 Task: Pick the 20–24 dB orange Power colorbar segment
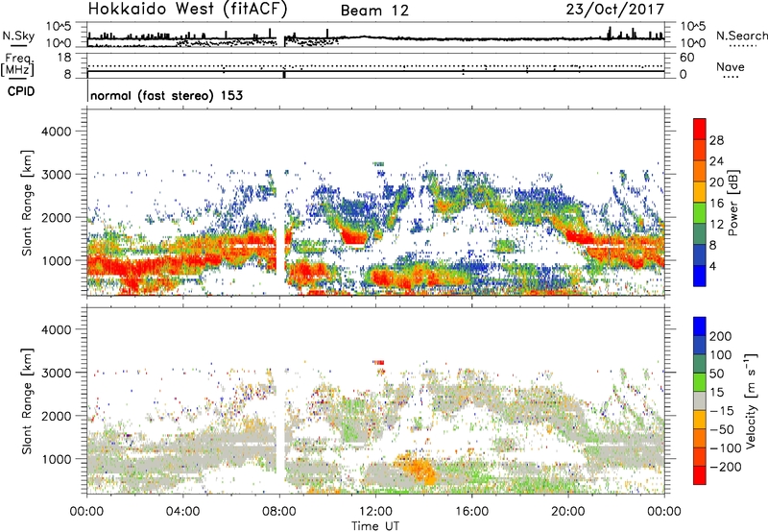[x=700, y=172]
